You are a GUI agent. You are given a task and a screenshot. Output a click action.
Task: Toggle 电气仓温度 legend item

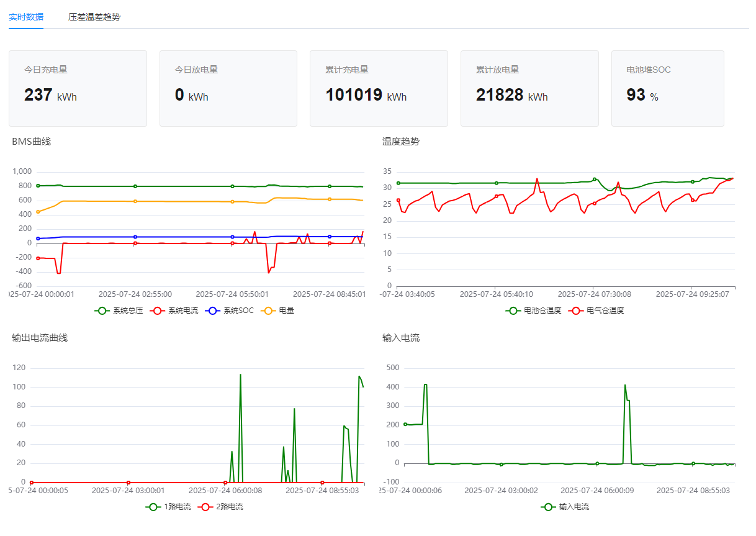pyautogui.click(x=596, y=311)
